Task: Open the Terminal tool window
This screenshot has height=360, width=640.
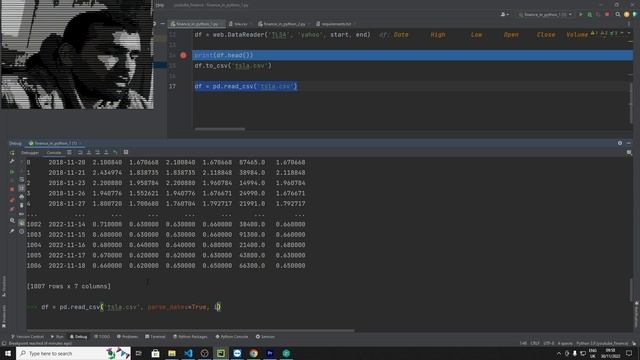Action: coord(155,337)
